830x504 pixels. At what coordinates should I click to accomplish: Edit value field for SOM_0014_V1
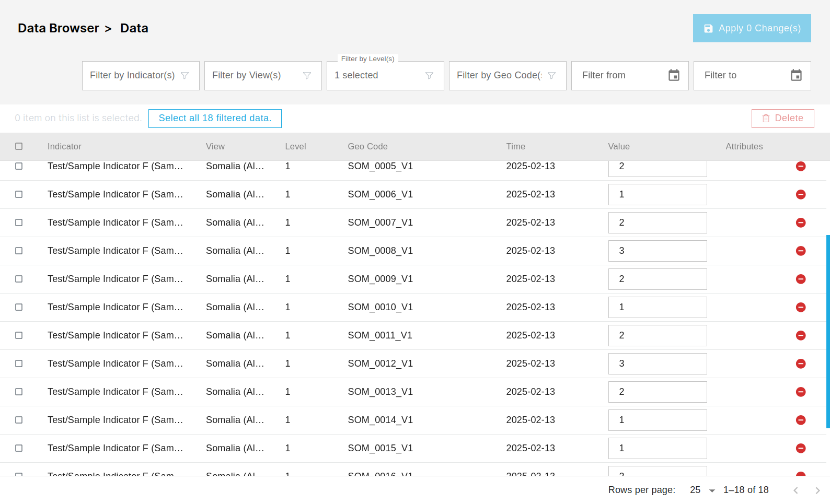coord(658,420)
